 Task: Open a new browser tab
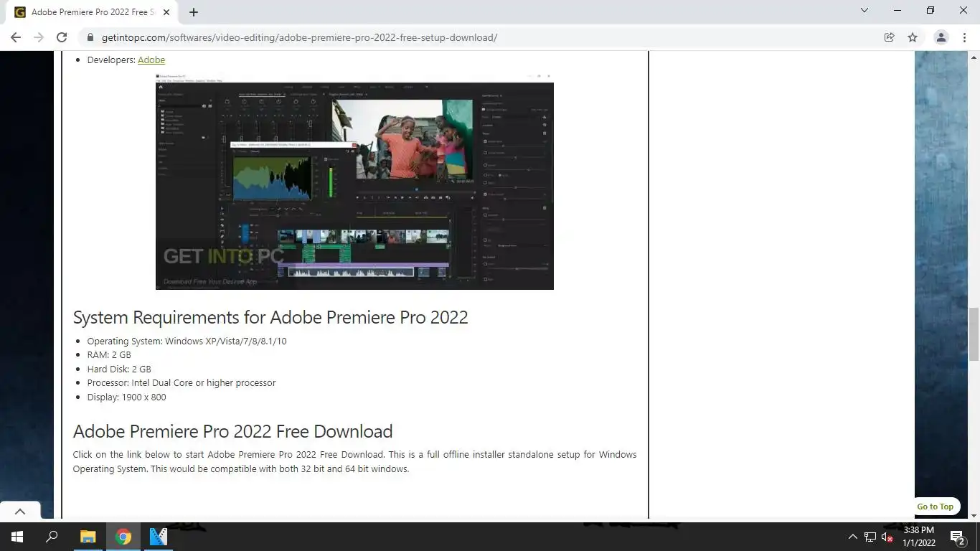point(194,12)
